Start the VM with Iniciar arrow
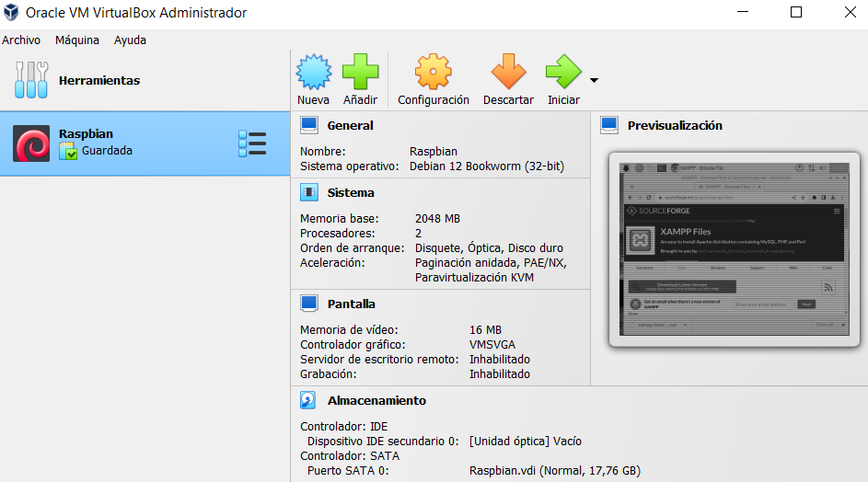Viewport: 868px width, 482px height. click(563, 72)
